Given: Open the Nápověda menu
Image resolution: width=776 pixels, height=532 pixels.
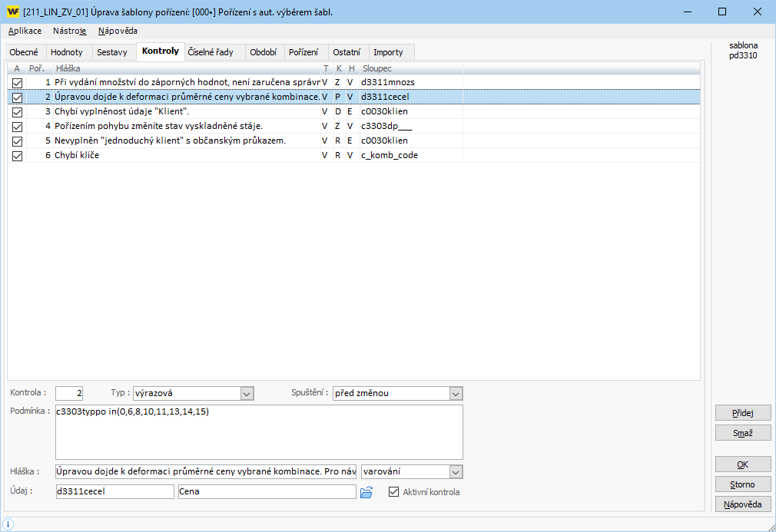Looking at the screenshot, I should click(118, 31).
